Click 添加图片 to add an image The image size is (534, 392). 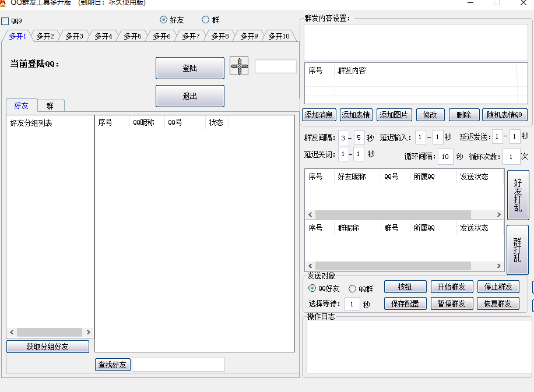point(394,115)
